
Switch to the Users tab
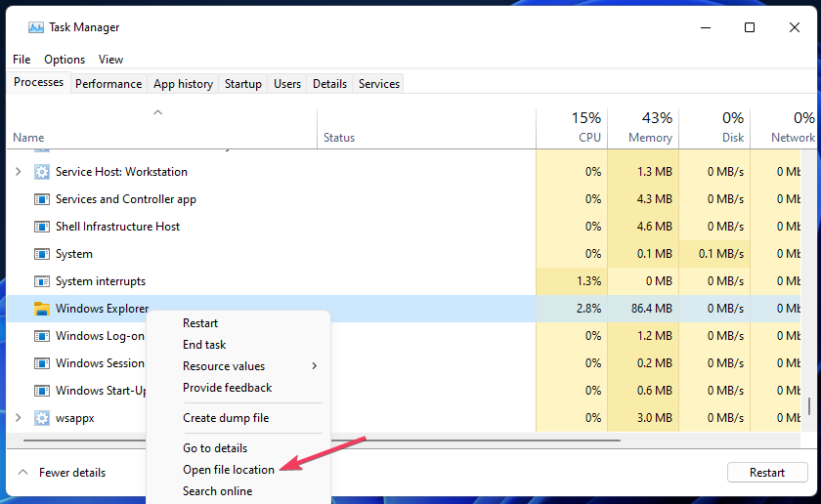point(287,84)
